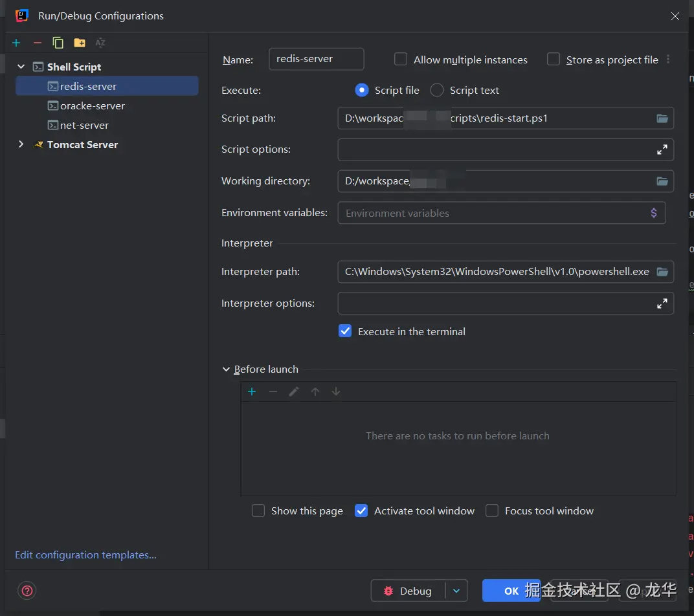694x616 pixels.
Task: Enable Allow multiple instances
Action: coord(401,60)
